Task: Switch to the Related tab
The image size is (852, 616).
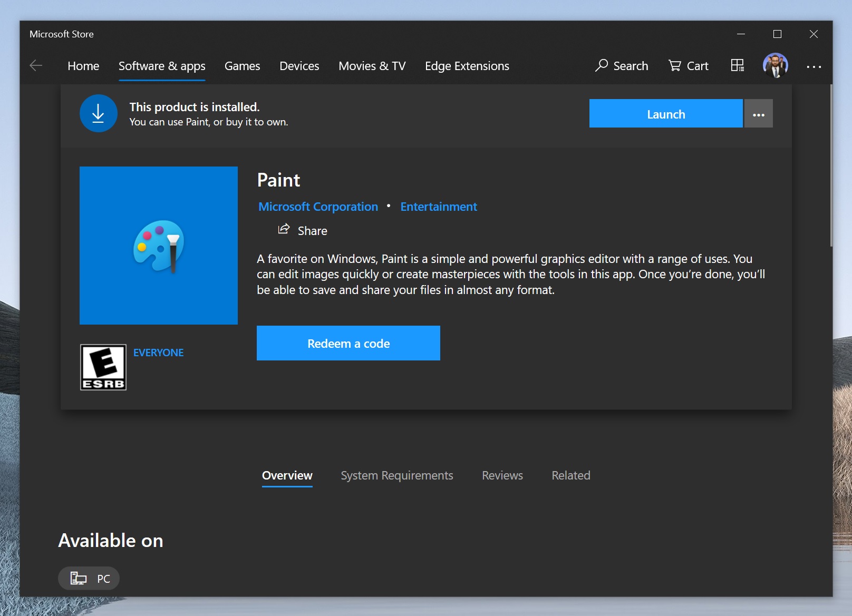Action: coord(571,475)
